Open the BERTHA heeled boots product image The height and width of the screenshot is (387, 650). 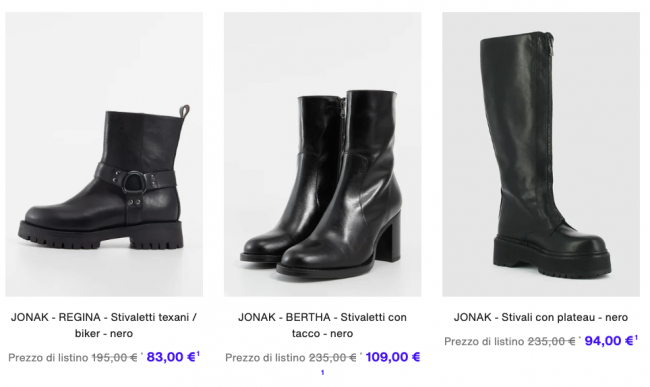point(323,154)
